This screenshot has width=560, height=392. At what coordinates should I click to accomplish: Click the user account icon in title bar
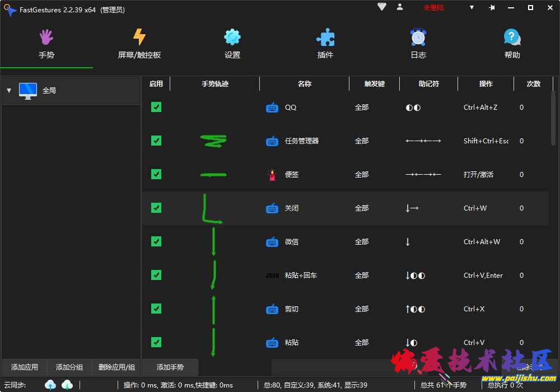[x=400, y=7]
